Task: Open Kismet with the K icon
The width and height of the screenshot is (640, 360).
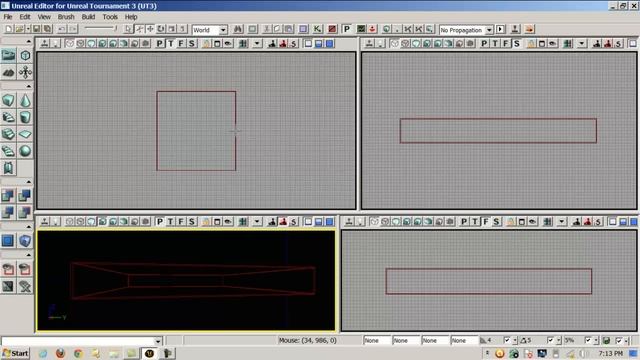Action: (x=317, y=29)
